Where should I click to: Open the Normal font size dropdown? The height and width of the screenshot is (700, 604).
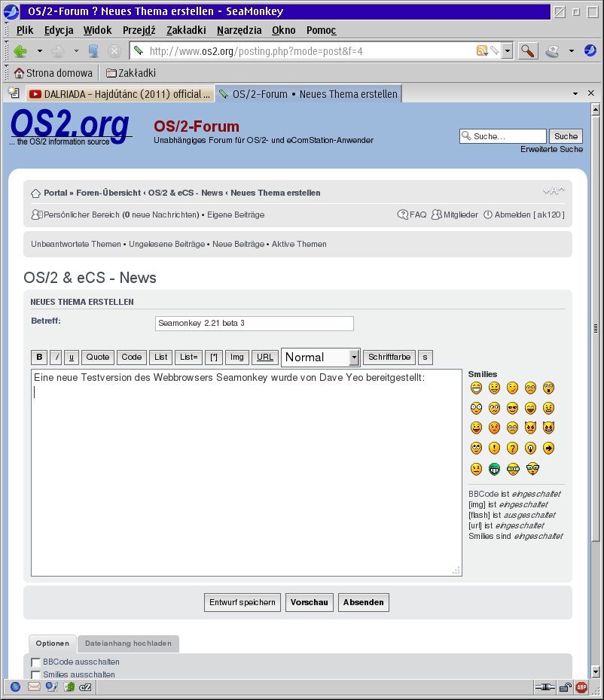(320, 357)
